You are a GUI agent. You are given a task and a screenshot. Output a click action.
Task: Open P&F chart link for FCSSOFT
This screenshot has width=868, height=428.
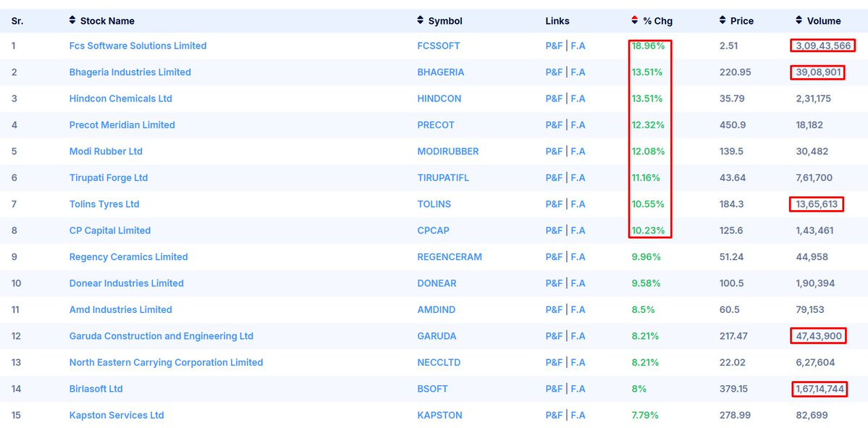pos(554,46)
